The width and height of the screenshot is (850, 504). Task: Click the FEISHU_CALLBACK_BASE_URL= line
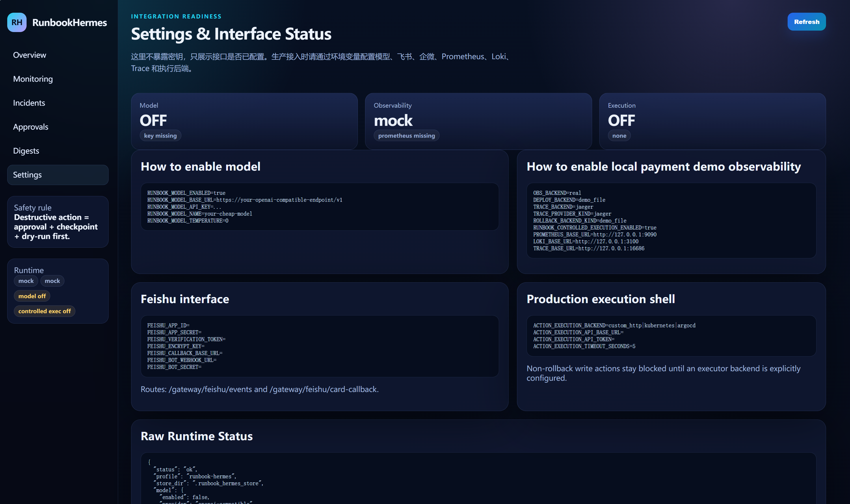[185, 353]
